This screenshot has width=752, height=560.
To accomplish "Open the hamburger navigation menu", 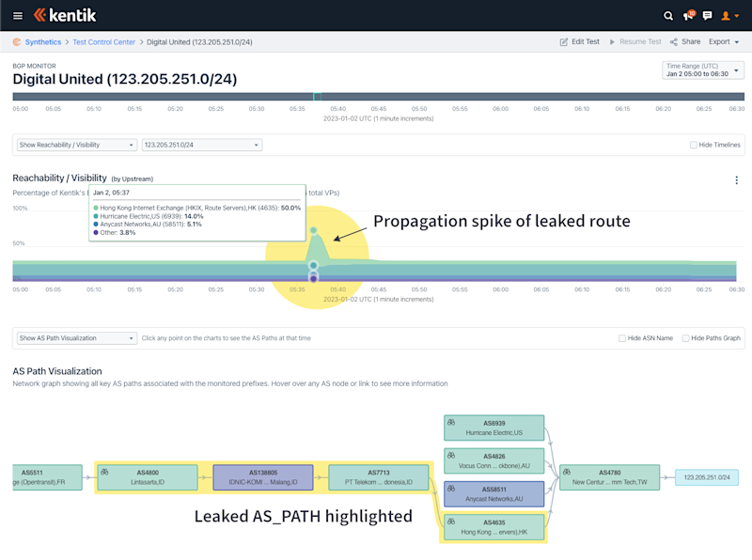I will click(18, 16).
